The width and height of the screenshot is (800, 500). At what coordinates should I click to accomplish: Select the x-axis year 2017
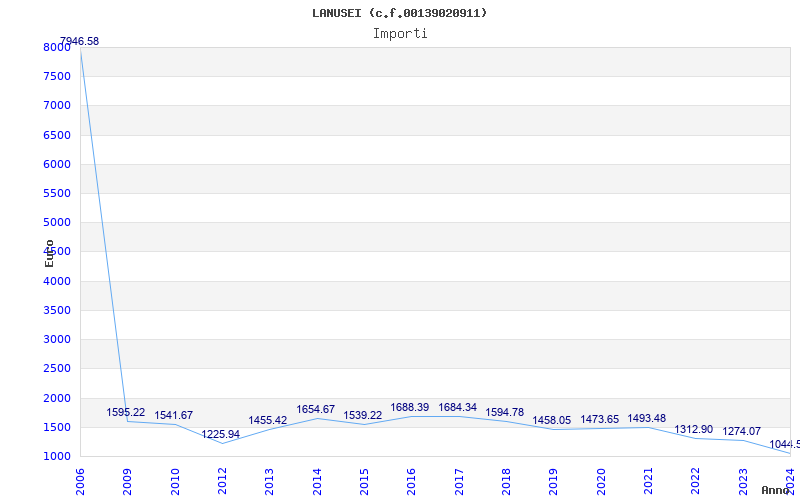click(x=459, y=482)
